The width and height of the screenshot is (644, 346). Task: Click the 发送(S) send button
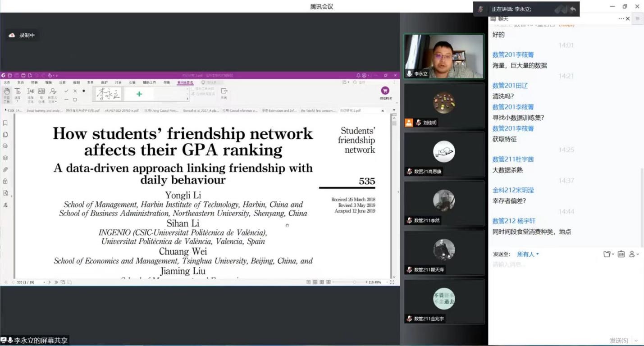pyautogui.click(x=619, y=341)
